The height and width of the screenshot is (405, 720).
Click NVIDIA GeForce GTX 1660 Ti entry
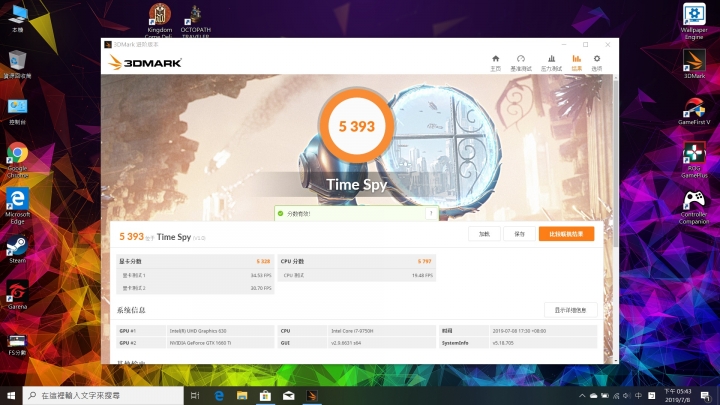pos(200,343)
